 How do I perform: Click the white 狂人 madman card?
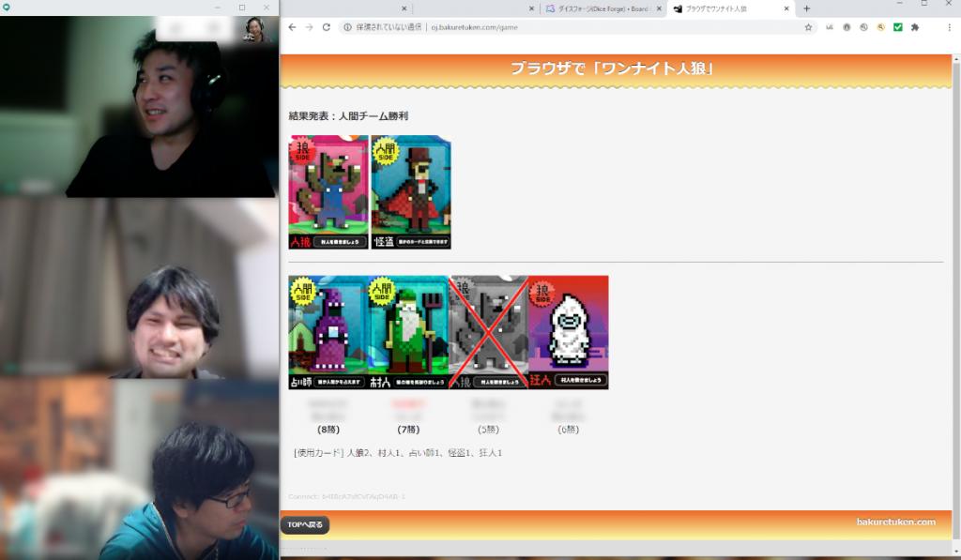pyautogui.click(x=568, y=332)
